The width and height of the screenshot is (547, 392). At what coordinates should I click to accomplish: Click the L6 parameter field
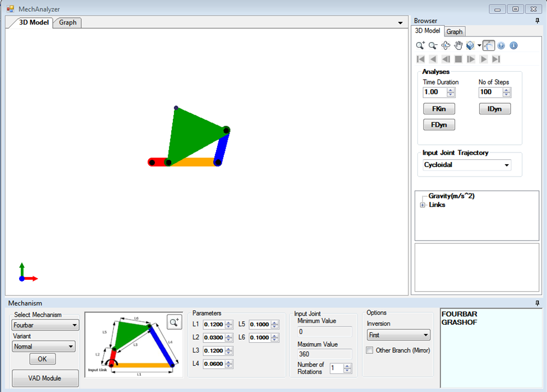click(x=260, y=338)
